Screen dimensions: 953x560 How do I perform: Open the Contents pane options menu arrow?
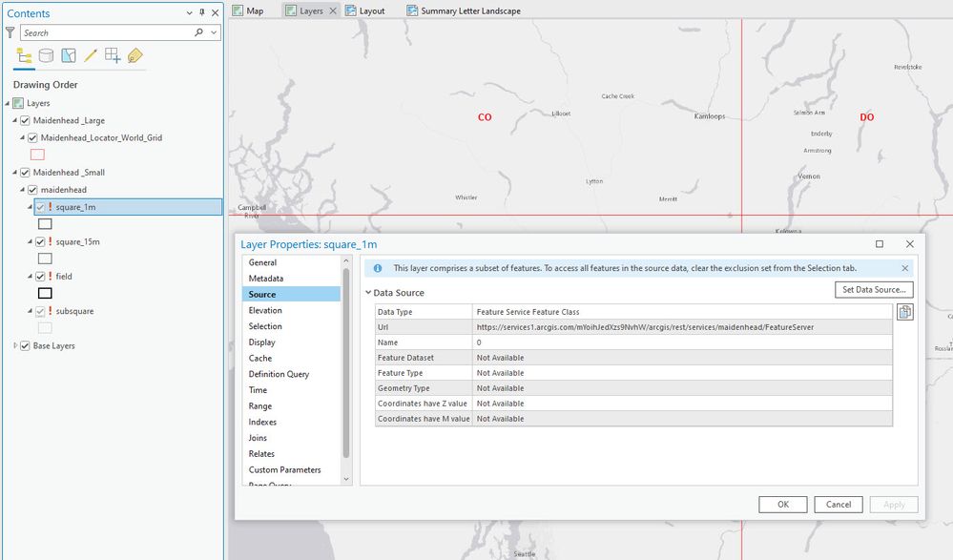tap(190, 12)
